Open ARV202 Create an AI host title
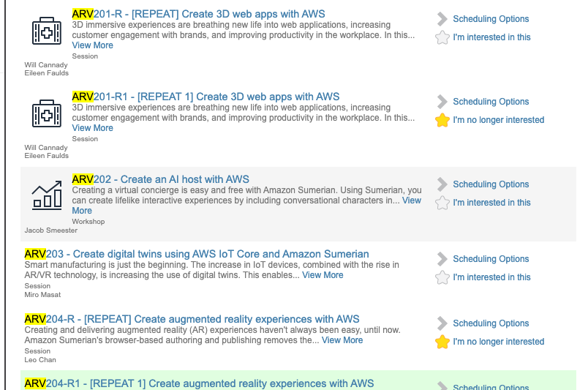Screen dimensions: 588x390 click(160, 179)
